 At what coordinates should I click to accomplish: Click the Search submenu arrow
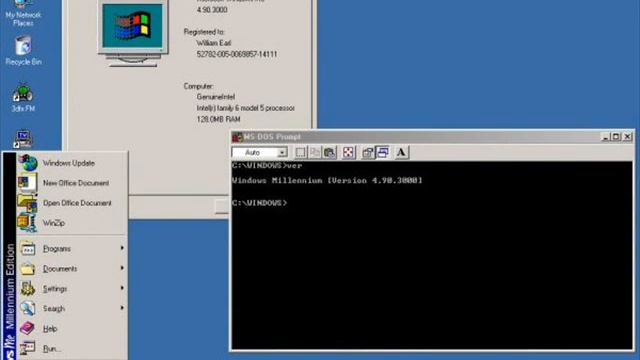122,308
